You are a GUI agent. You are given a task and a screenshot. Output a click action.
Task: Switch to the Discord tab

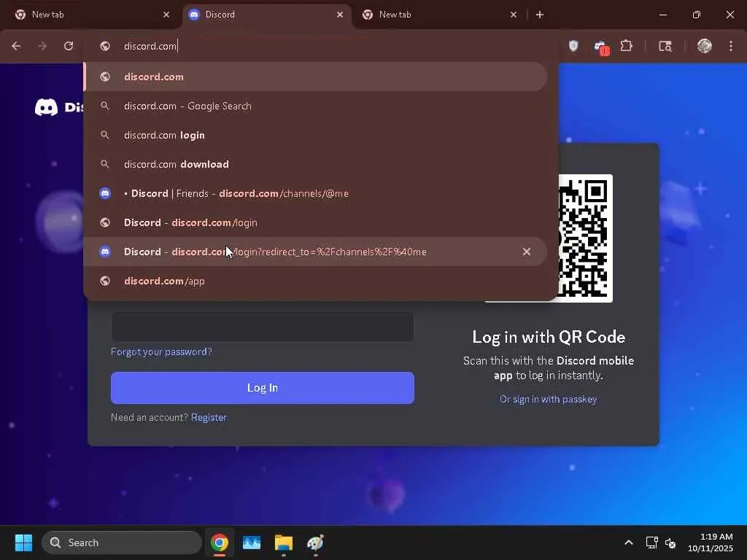(267, 15)
